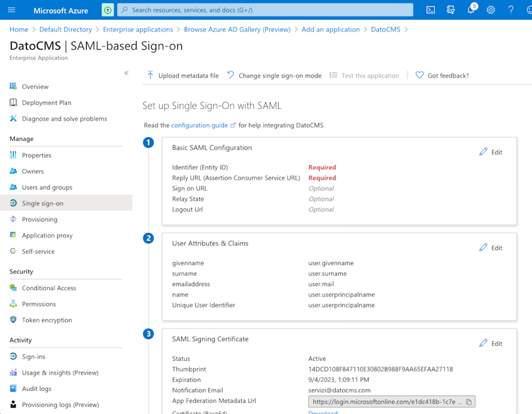Click Upload metadata file button

[x=183, y=75]
